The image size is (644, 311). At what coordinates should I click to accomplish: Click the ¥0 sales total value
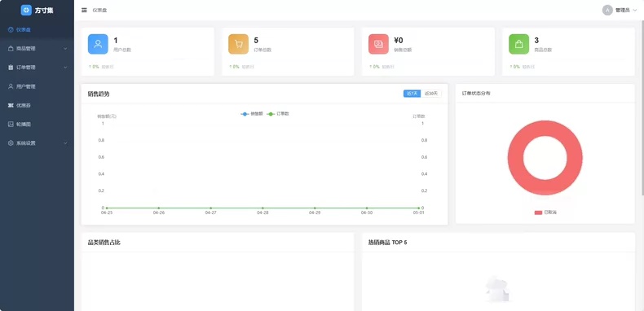[x=399, y=40]
